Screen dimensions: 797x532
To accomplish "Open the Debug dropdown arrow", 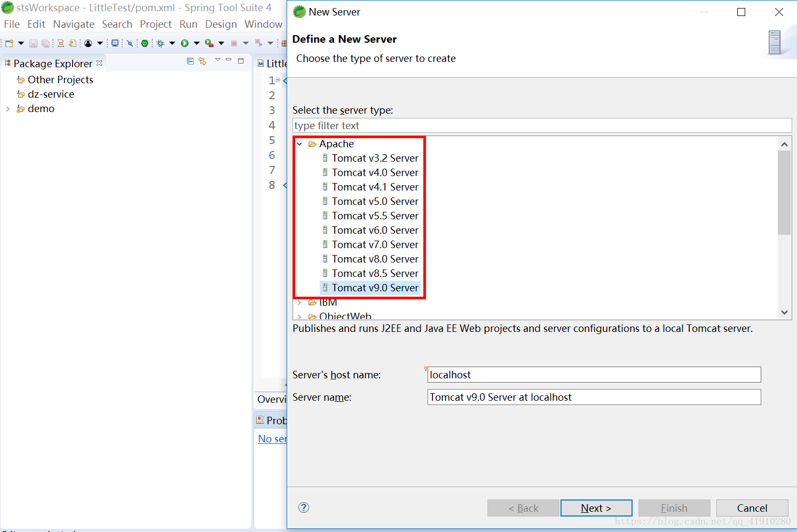I will (x=172, y=43).
